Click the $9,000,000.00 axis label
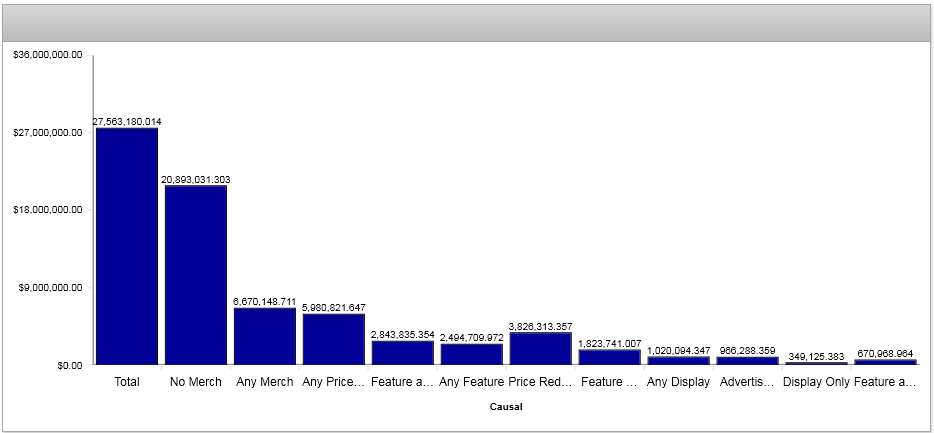This screenshot has width=934, height=433. (x=49, y=287)
